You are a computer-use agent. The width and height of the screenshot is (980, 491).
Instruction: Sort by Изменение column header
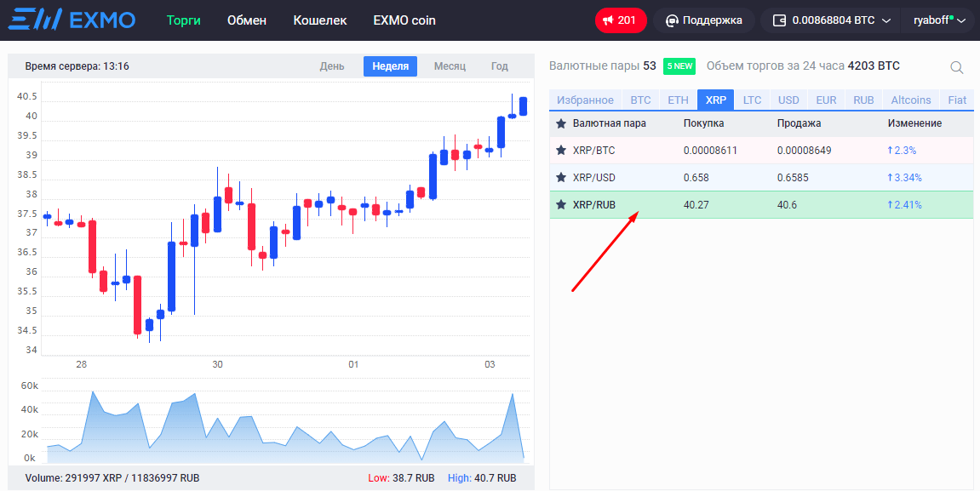point(914,123)
